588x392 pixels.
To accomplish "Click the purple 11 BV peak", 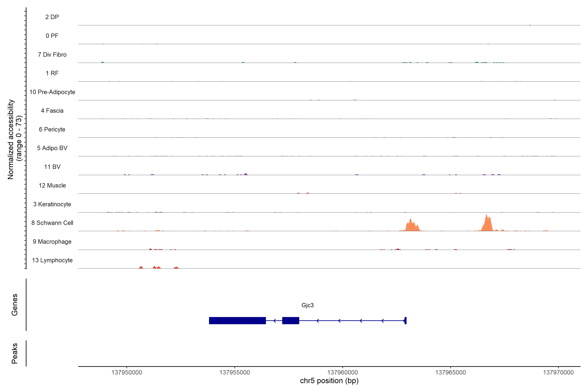I will pos(246,174).
